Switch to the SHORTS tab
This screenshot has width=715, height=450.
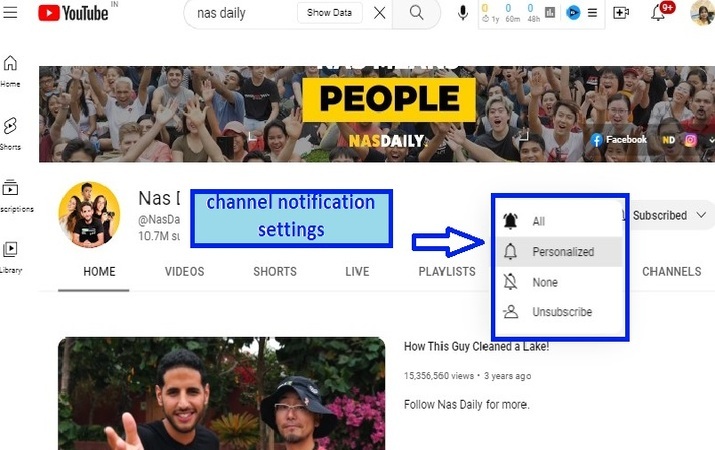click(275, 272)
